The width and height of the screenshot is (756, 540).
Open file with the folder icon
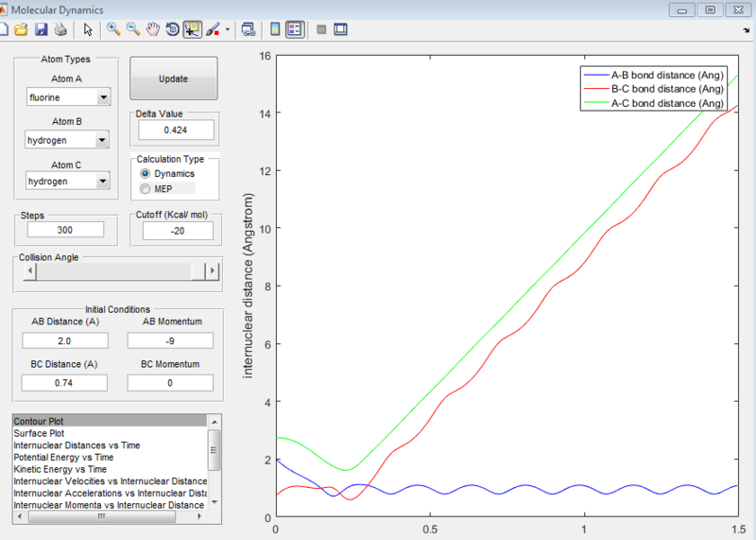click(x=21, y=29)
